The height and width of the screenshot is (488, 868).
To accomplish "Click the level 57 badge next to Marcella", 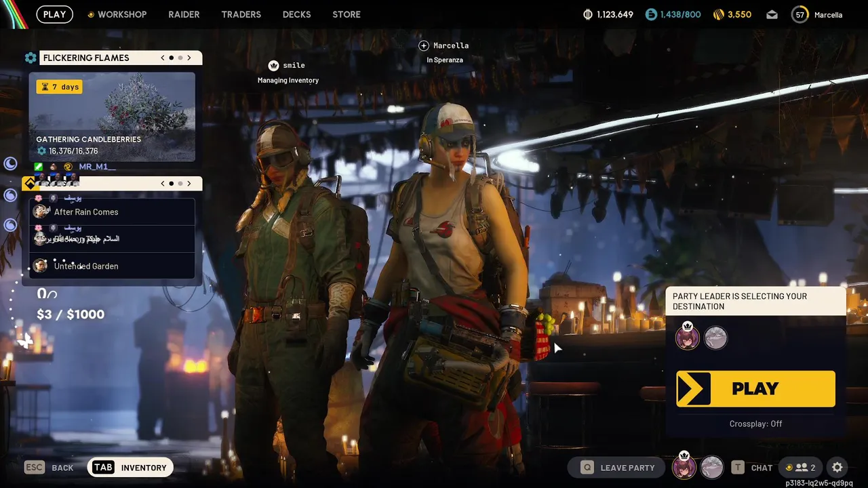I will tap(800, 14).
